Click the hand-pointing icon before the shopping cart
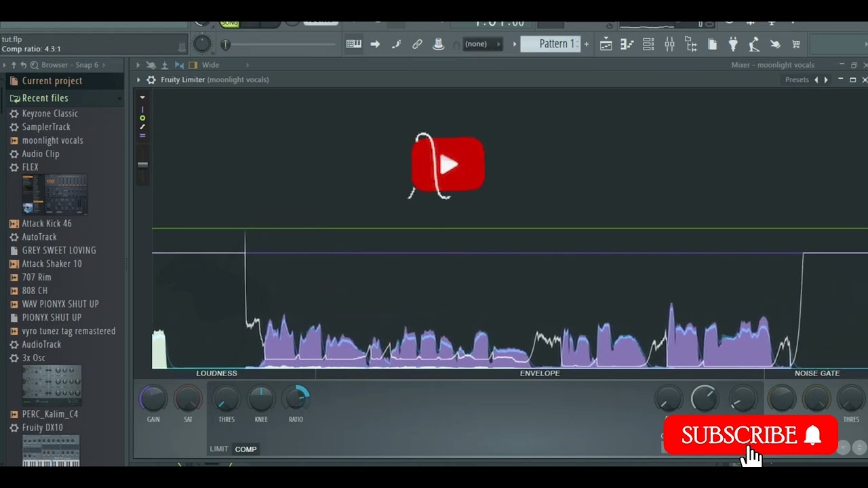868x488 pixels. pos(775,44)
